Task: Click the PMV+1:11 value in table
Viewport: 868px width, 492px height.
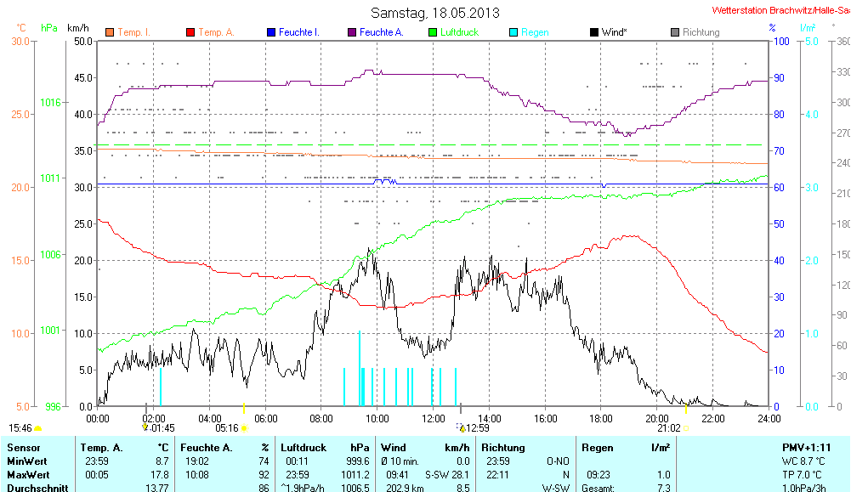Action: 806,447
